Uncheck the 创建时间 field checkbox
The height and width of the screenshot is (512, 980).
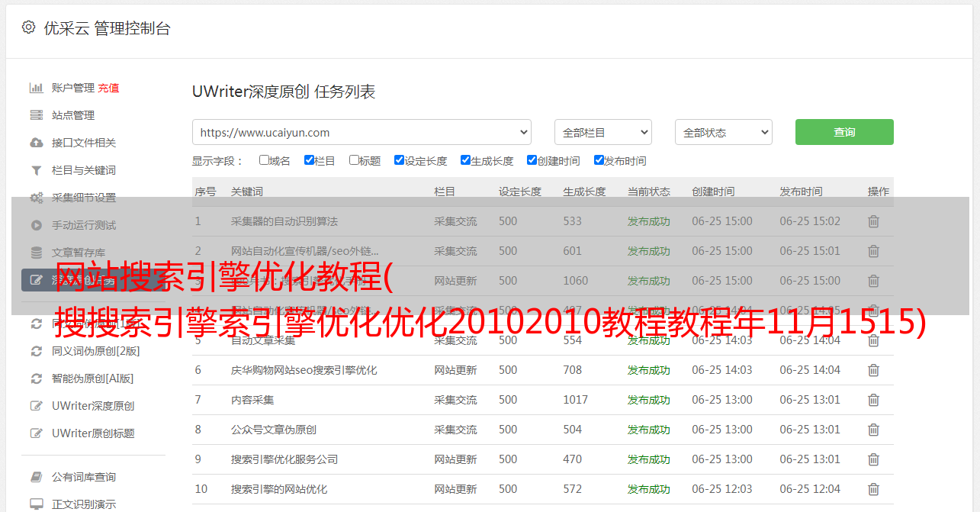pyautogui.click(x=532, y=160)
